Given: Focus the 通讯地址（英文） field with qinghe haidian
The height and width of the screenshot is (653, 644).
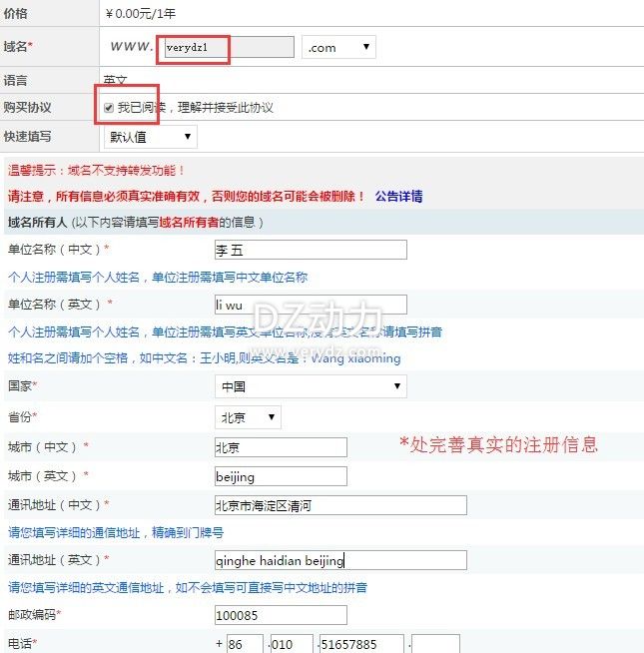Looking at the screenshot, I should coord(340,560).
